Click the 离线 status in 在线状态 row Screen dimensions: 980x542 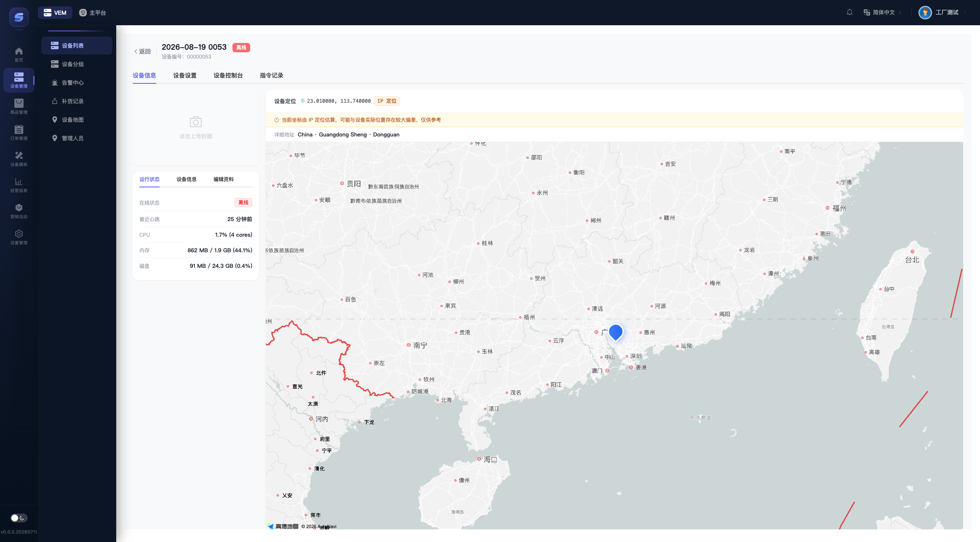tap(243, 203)
